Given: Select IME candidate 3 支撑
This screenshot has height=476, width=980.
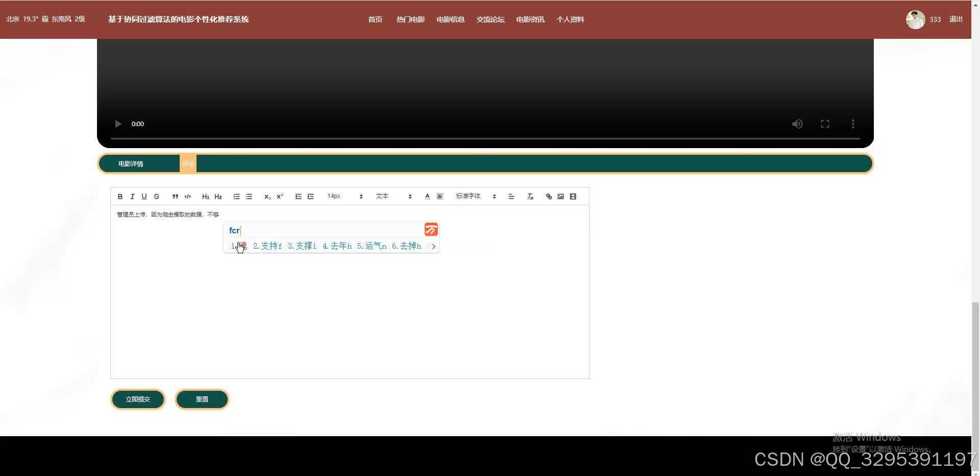Looking at the screenshot, I should [x=302, y=246].
